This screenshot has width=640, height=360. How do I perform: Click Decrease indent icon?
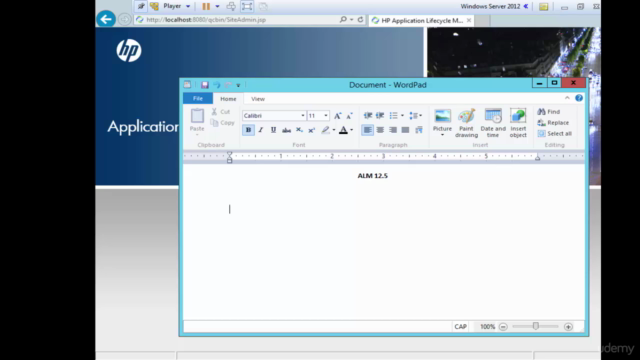[x=368, y=116]
